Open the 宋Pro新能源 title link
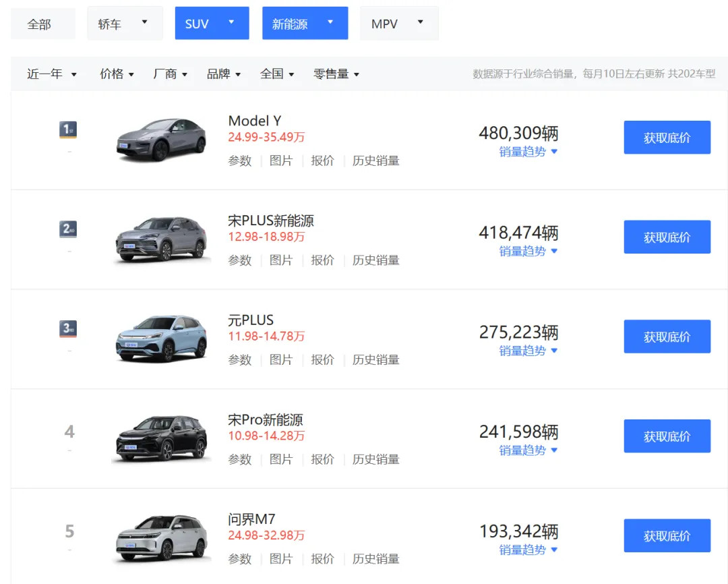Viewport: 728px width, 584px height. click(265, 419)
